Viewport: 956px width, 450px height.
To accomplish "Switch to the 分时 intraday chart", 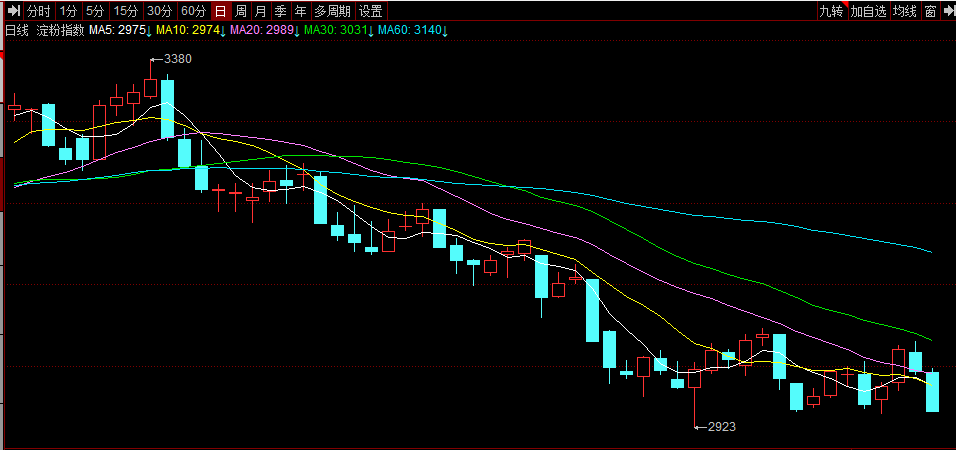I will click(39, 10).
